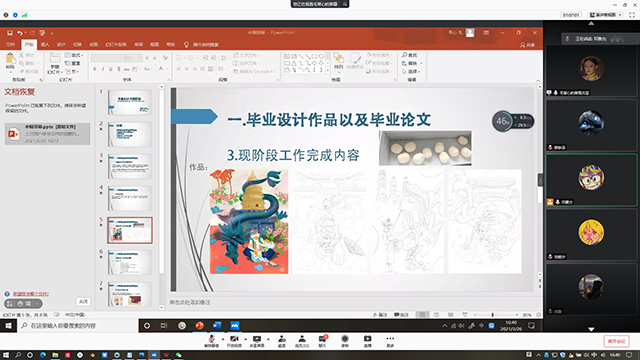Image resolution: width=640 pixels, height=360 pixels.
Task: Open Comments from the status bar
Action: [401, 315]
